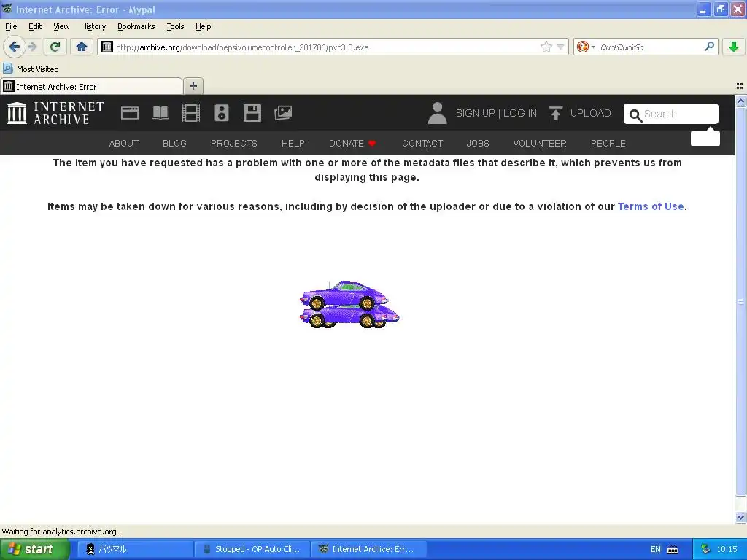This screenshot has height=560, width=747.
Task: Open the Edit menu
Action: click(x=35, y=26)
